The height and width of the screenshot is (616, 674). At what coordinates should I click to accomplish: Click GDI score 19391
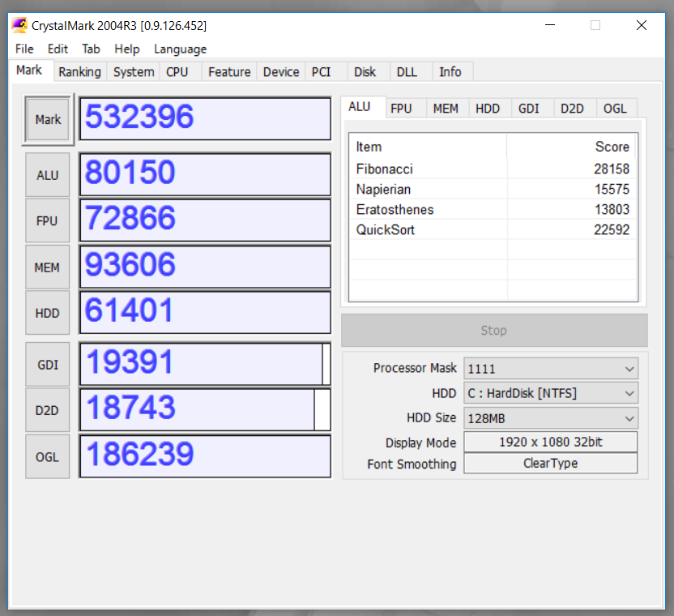pyautogui.click(x=206, y=364)
